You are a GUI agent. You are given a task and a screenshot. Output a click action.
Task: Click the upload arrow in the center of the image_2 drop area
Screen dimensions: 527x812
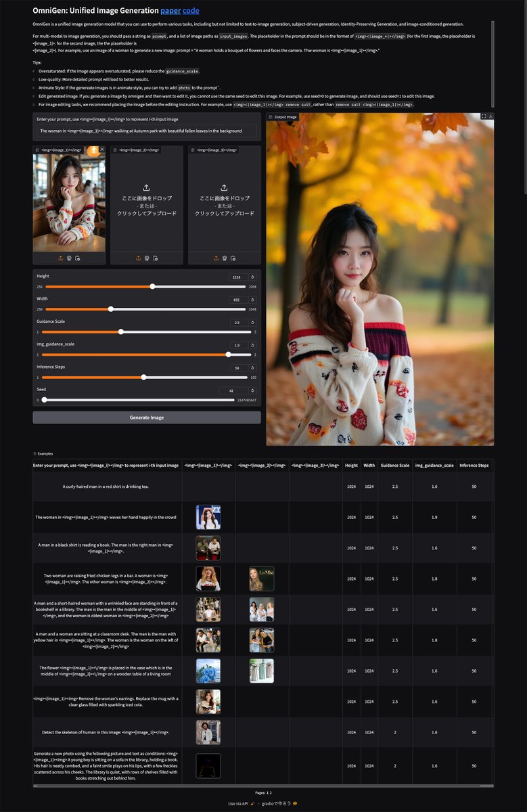coord(147,187)
